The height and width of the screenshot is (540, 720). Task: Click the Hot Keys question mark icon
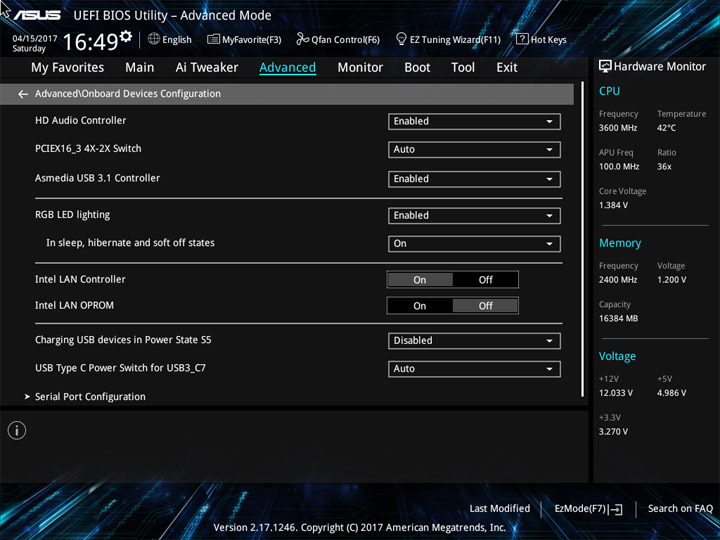click(522, 39)
